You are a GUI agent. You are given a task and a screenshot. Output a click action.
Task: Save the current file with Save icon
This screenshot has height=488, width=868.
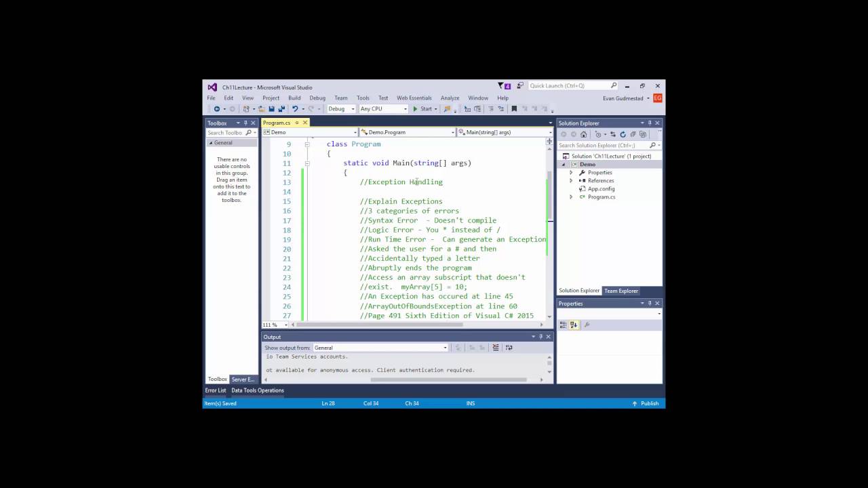point(271,108)
